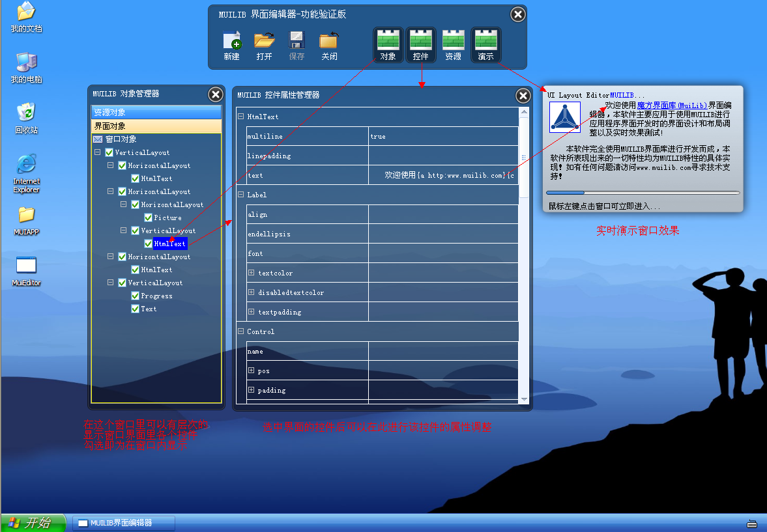Toggle the first HorizontalLayout checkbox
Screen dimensions: 767x532
123,166
